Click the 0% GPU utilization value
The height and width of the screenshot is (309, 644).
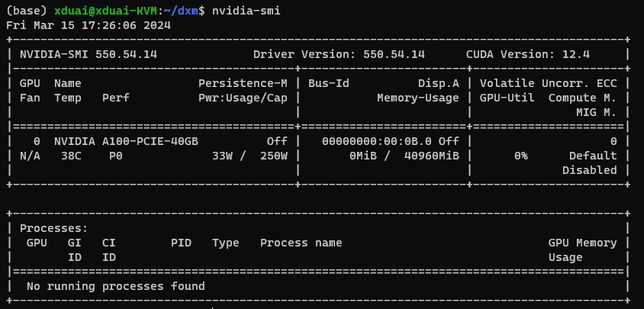520,156
